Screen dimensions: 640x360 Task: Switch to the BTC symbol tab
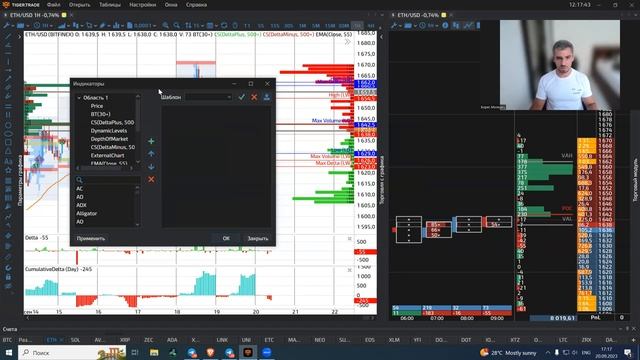[x=7, y=340]
